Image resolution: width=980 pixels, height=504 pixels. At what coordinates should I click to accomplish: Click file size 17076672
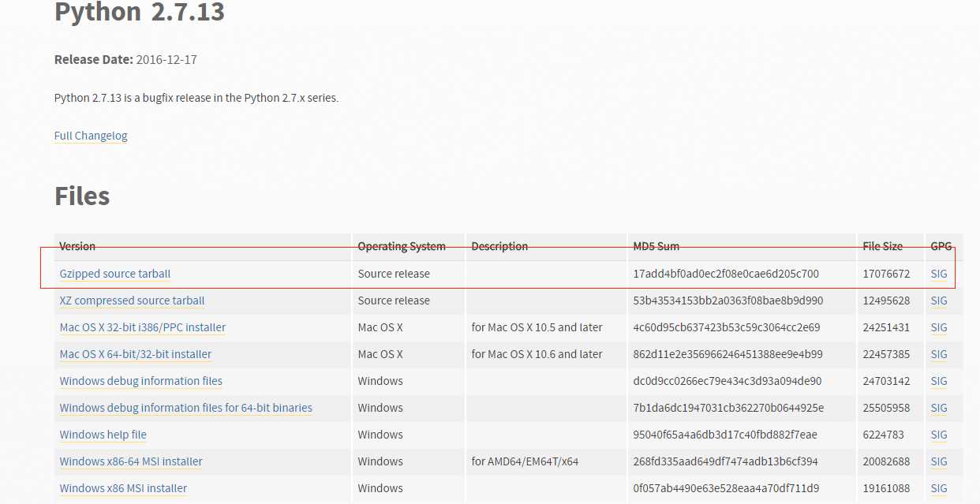886,274
